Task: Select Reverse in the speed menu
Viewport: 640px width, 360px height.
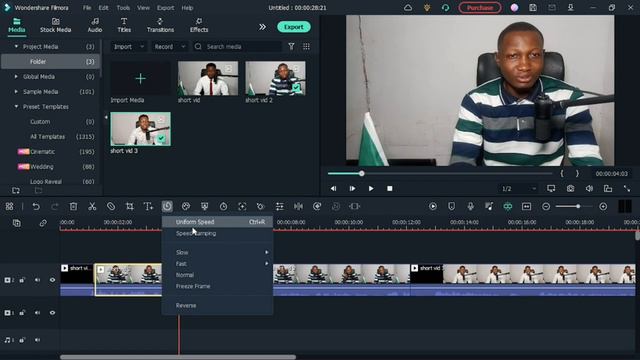Action: coord(217,305)
